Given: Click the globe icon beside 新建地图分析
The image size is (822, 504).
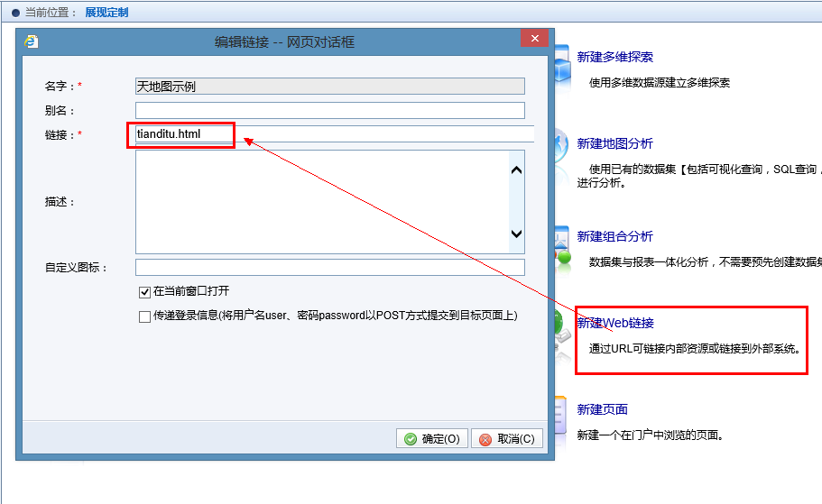Looking at the screenshot, I should tap(561, 145).
